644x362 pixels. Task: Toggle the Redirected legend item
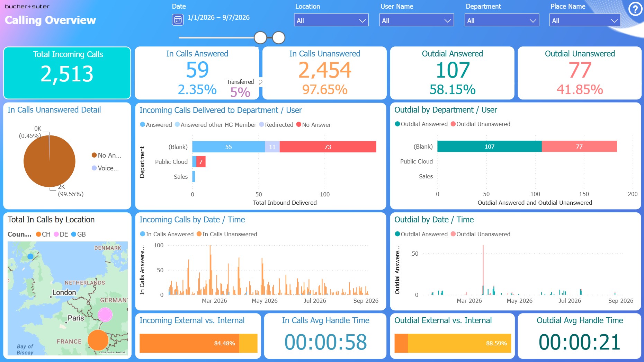pyautogui.click(x=276, y=125)
